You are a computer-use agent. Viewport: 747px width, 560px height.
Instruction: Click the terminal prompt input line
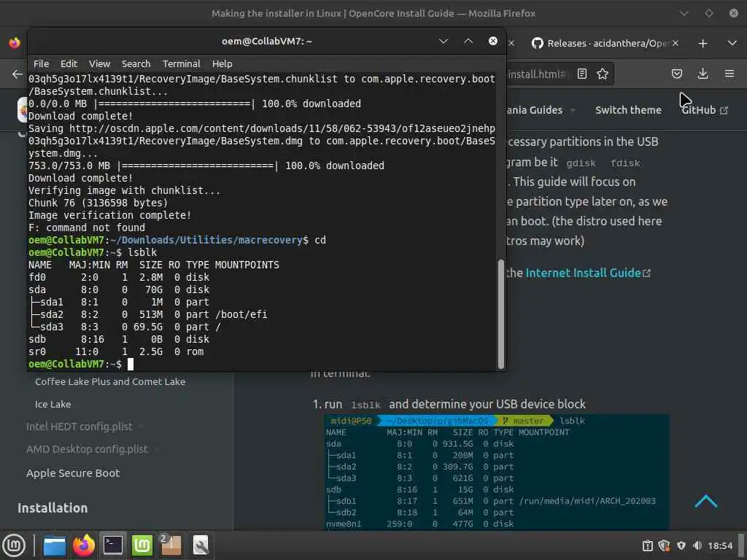click(x=262, y=365)
